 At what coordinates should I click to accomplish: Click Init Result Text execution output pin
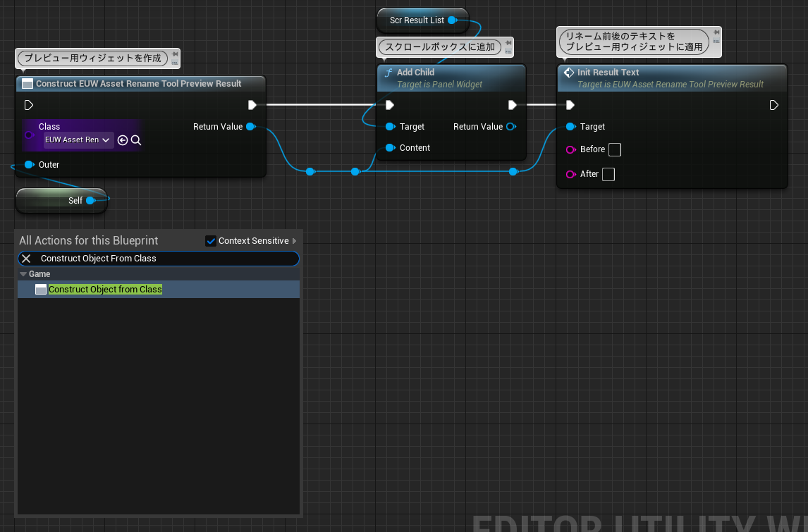[x=774, y=105]
